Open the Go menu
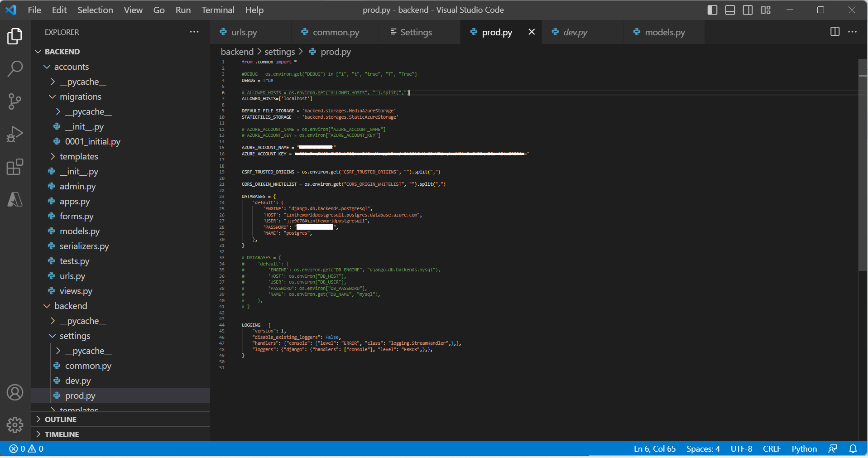The height and width of the screenshot is (458, 868). (x=159, y=10)
